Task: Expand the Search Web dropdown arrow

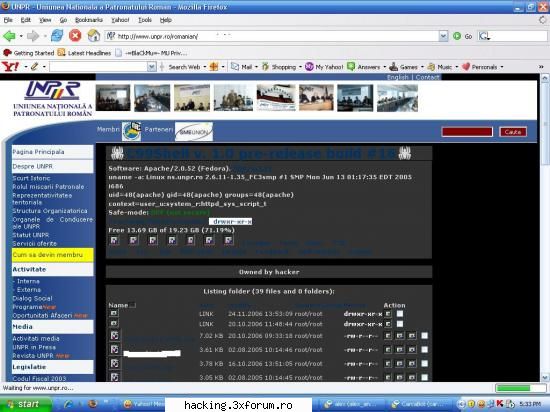Action: (204, 67)
